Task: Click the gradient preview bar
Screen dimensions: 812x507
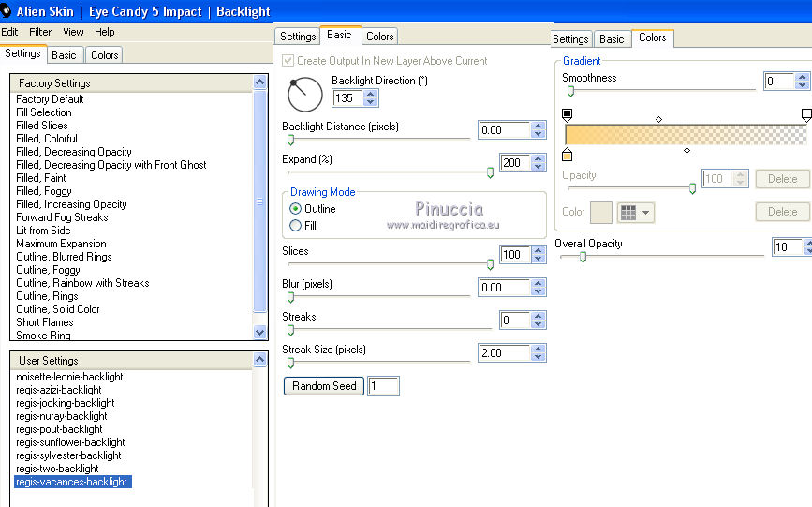Action: (x=687, y=135)
